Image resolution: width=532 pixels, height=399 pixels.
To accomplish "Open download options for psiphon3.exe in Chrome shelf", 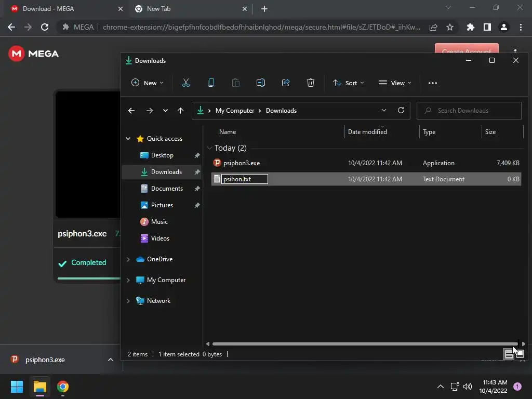I will [x=111, y=360].
